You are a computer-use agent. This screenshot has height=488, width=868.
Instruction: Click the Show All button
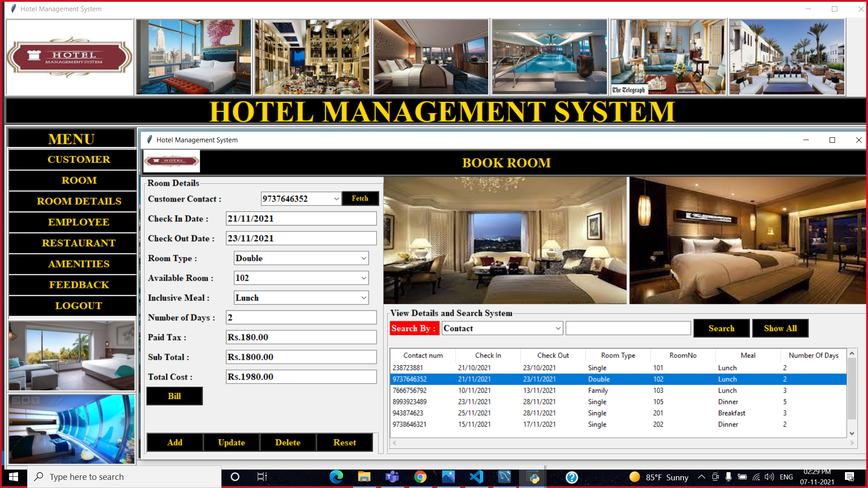[780, 328]
